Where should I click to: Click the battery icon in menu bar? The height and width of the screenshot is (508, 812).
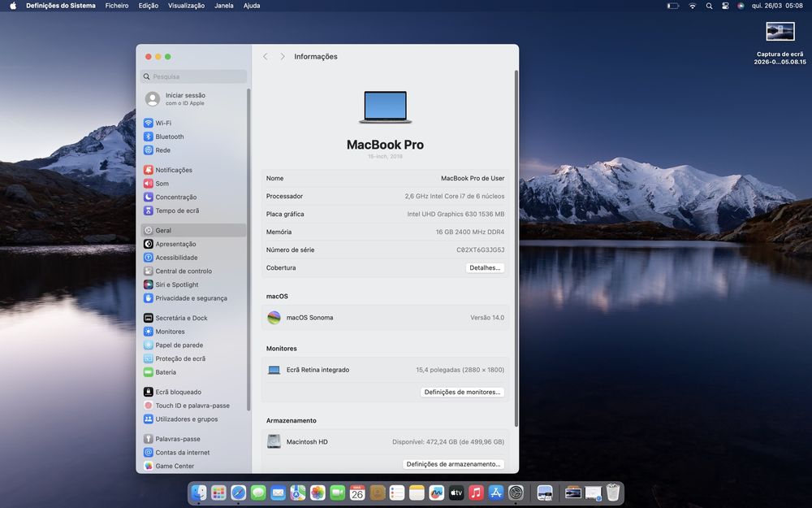click(x=672, y=6)
